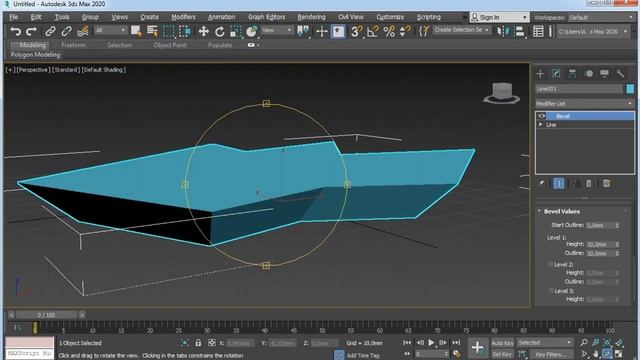
Task: Open the Rendering menu
Action: (x=311, y=17)
